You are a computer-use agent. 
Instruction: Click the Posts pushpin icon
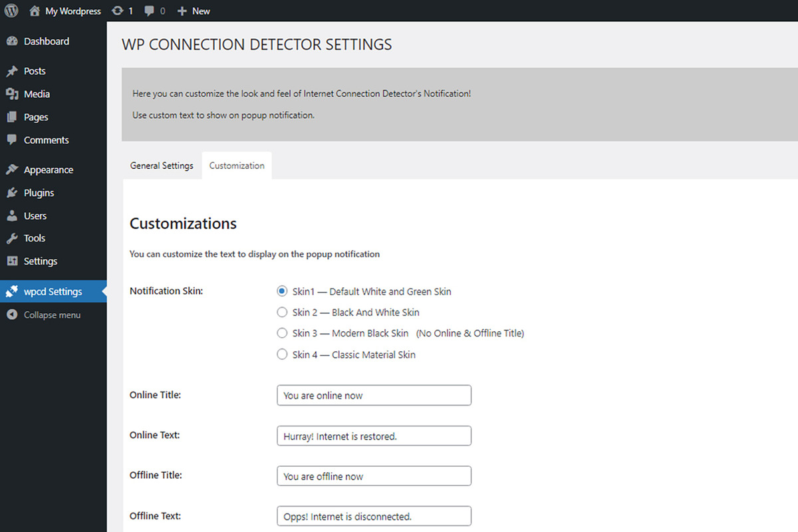pyautogui.click(x=12, y=71)
